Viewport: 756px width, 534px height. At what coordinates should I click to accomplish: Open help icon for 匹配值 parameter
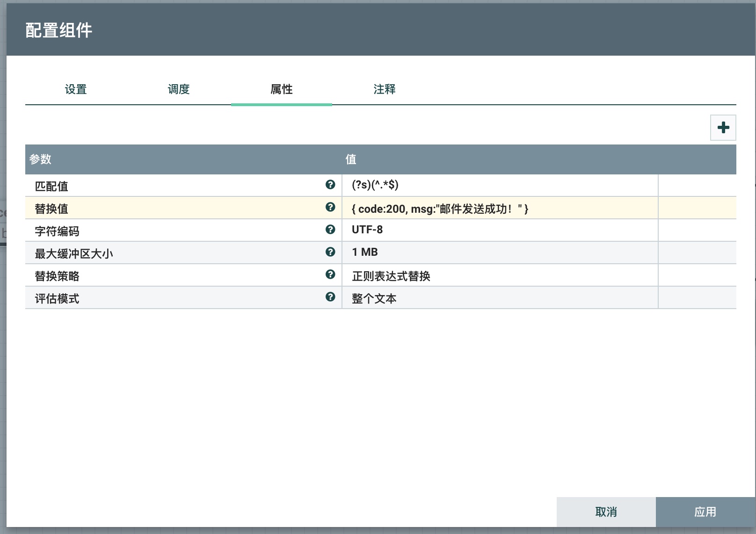330,185
